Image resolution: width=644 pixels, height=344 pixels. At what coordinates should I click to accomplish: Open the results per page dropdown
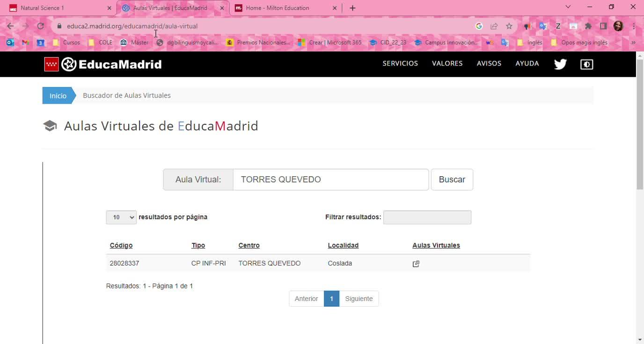click(121, 217)
